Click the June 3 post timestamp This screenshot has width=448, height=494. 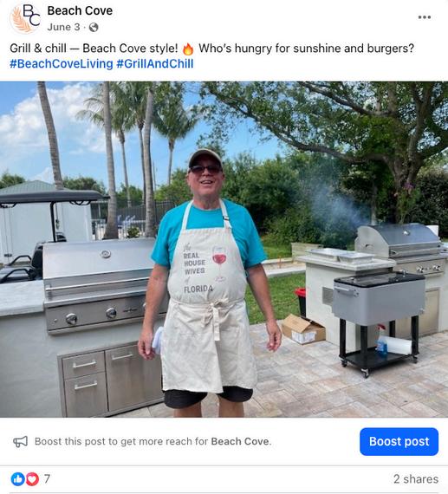(63, 28)
